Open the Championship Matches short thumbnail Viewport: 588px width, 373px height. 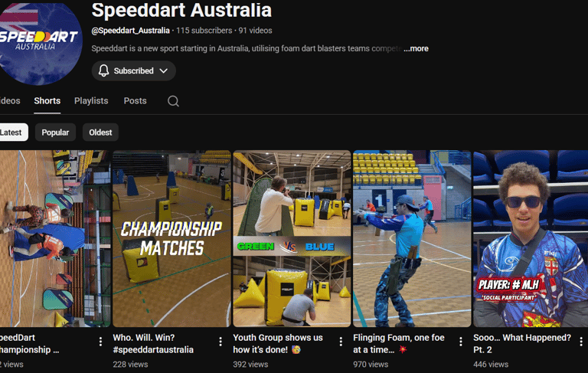(x=171, y=239)
